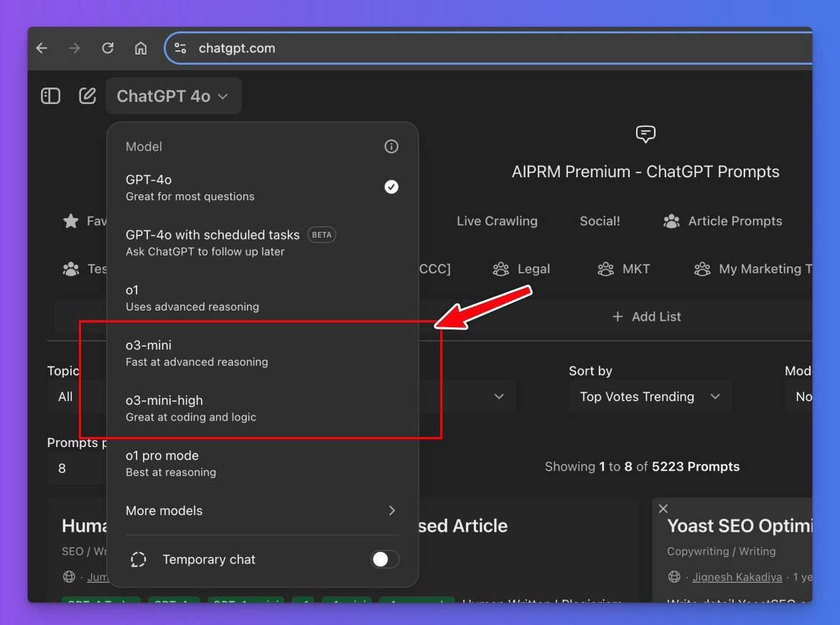Click the Legal team icon
Viewport: 840px width, 625px height.
click(x=501, y=269)
